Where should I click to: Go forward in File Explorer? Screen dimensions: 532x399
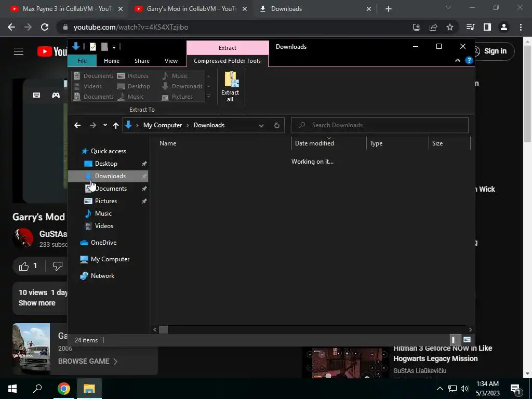pyautogui.click(x=92, y=125)
